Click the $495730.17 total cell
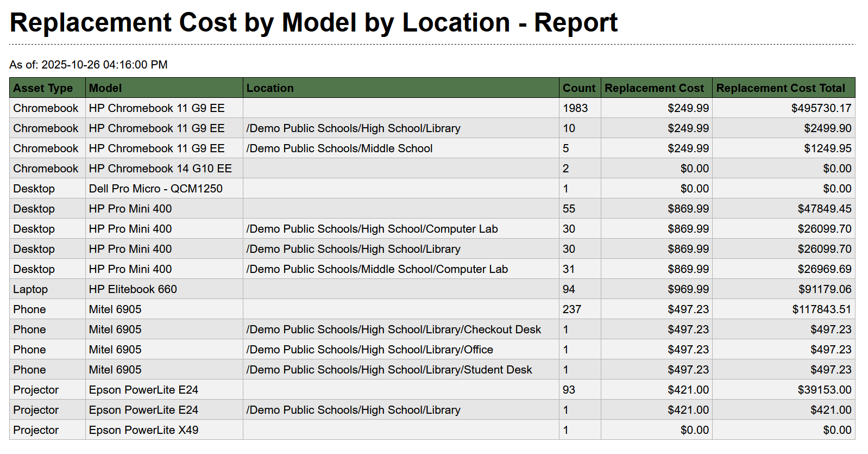This screenshot has height=454, width=868. click(821, 108)
